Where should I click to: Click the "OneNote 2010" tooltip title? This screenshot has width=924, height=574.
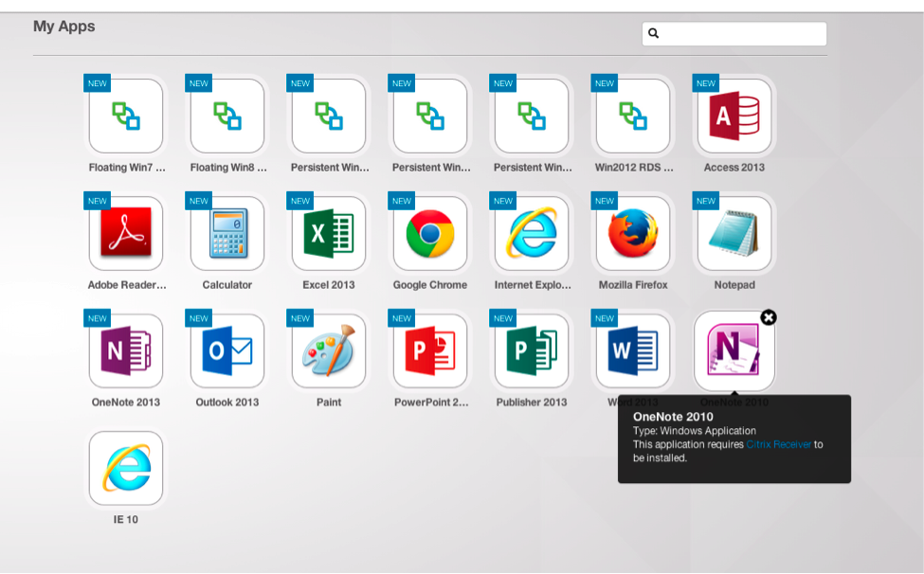tap(673, 416)
